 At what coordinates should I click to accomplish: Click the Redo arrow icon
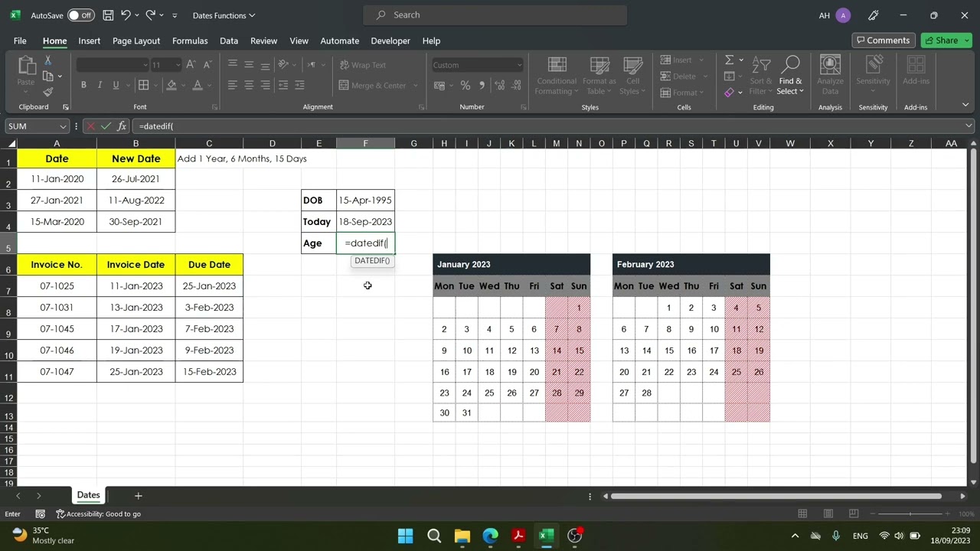151,15
